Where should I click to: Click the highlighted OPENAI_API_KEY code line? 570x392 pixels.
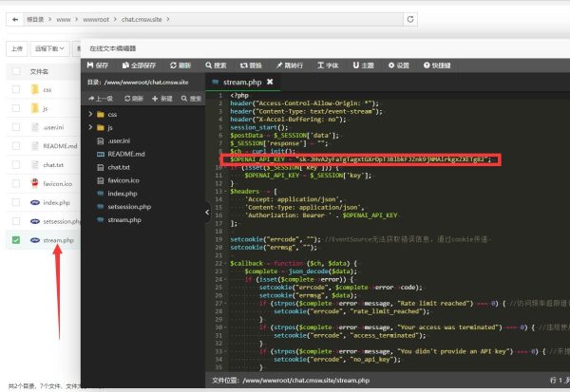[x=361, y=159]
